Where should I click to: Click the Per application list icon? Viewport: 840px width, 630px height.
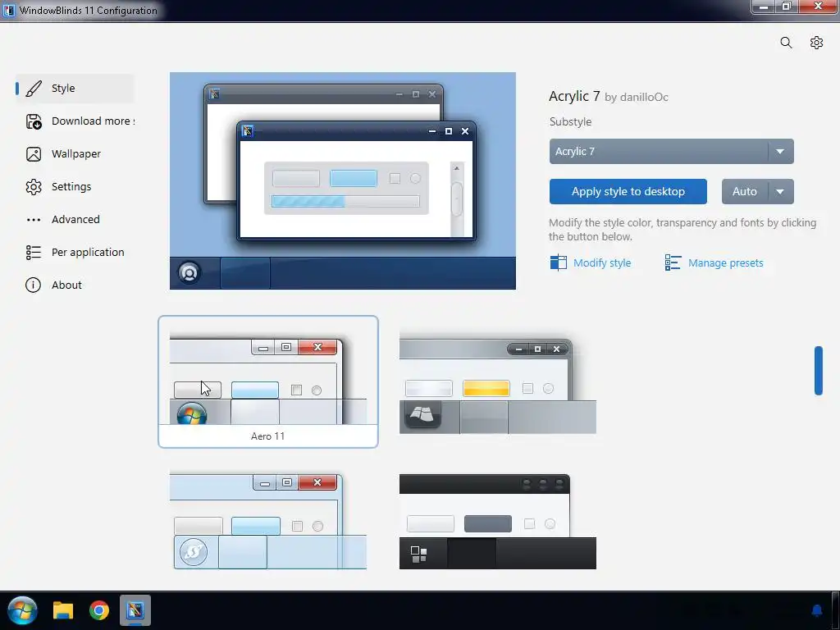coord(34,253)
